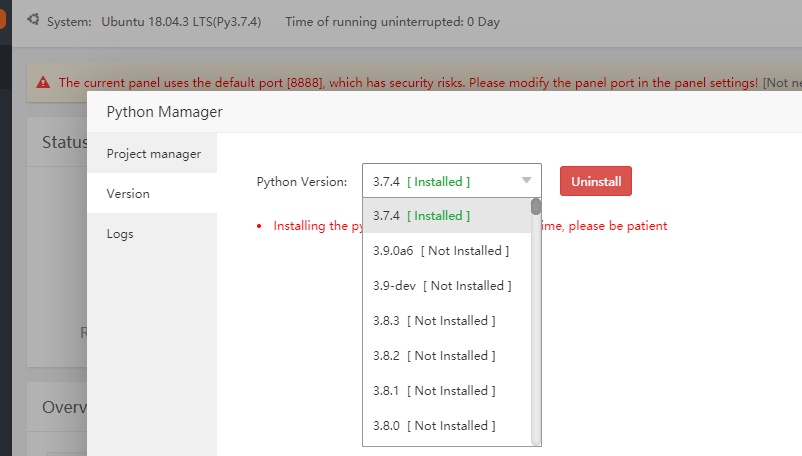The image size is (802, 456).
Task: Click the [Not ne... link in warning banner
Action: tap(781, 82)
